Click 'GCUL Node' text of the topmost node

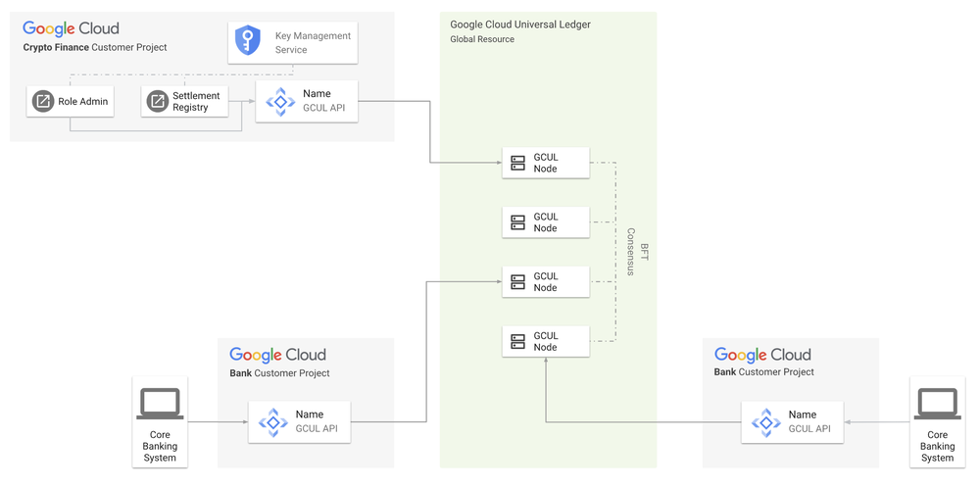click(546, 163)
